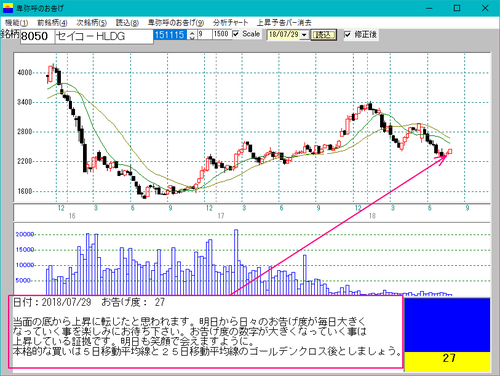Image resolution: width=500 pixels, height=376 pixels.
Task: Click the yellow box showing 27
Action: click(447, 361)
